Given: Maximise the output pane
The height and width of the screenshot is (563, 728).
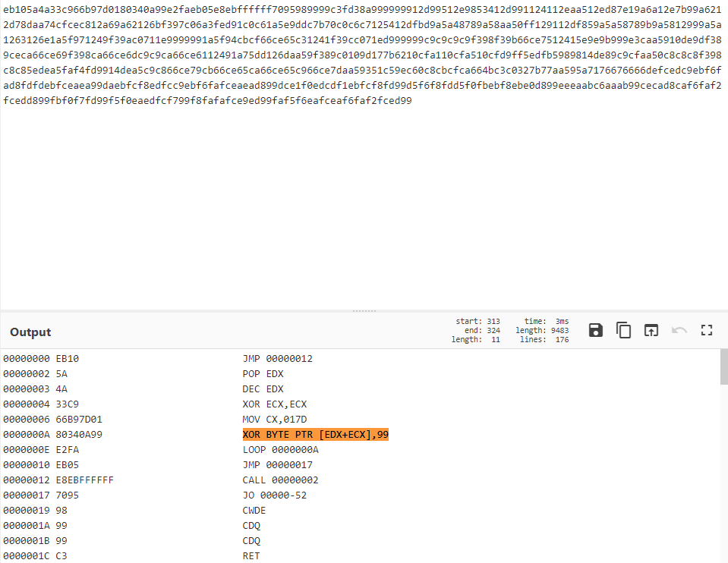Looking at the screenshot, I should pos(707,330).
